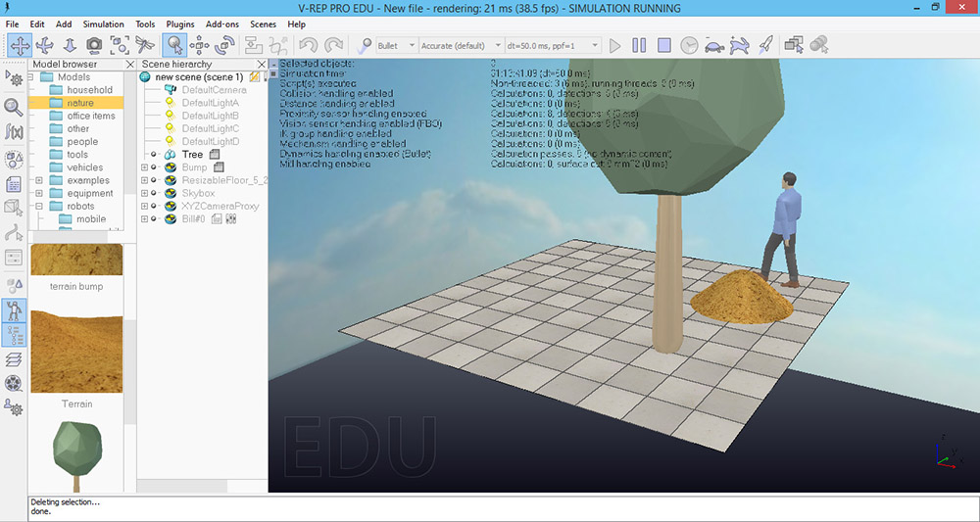
Task: Click the dragonfly fly-camera icon
Action: click(144, 45)
